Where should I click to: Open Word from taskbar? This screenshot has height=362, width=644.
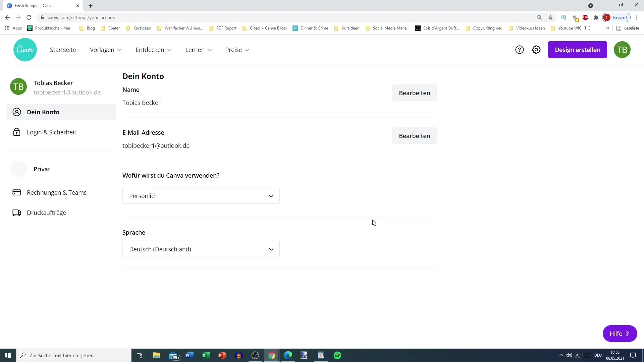tap(190, 355)
